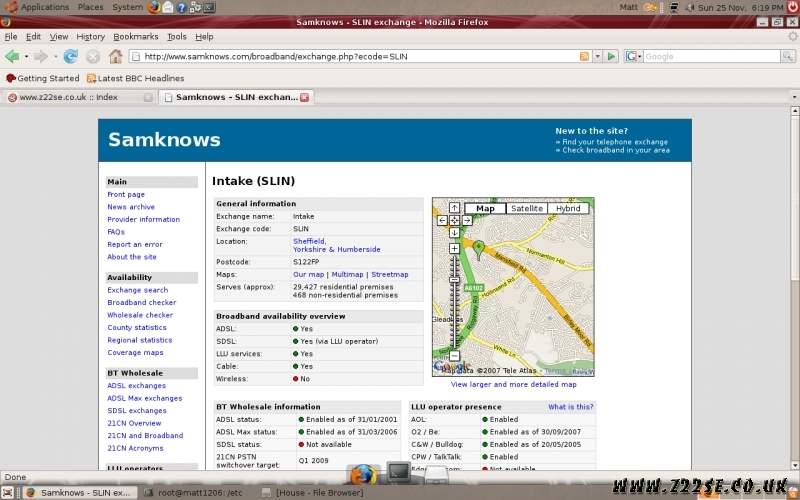Screen dimensions: 800x500
Task: Open the History menu
Action: pos(90,37)
